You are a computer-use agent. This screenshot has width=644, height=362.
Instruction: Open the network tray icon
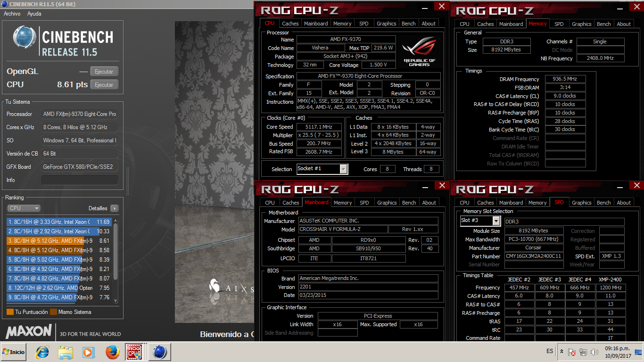(x=583, y=352)
